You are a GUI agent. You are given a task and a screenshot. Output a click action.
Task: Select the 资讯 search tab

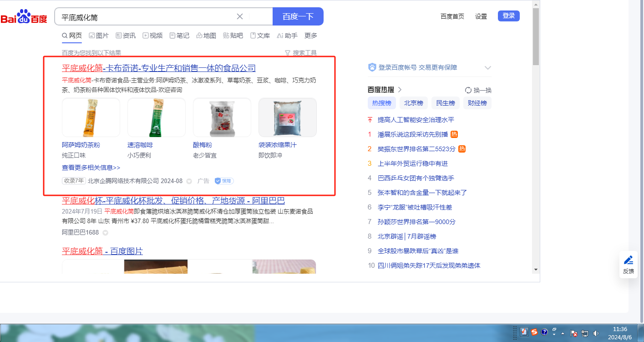[126, 36]
